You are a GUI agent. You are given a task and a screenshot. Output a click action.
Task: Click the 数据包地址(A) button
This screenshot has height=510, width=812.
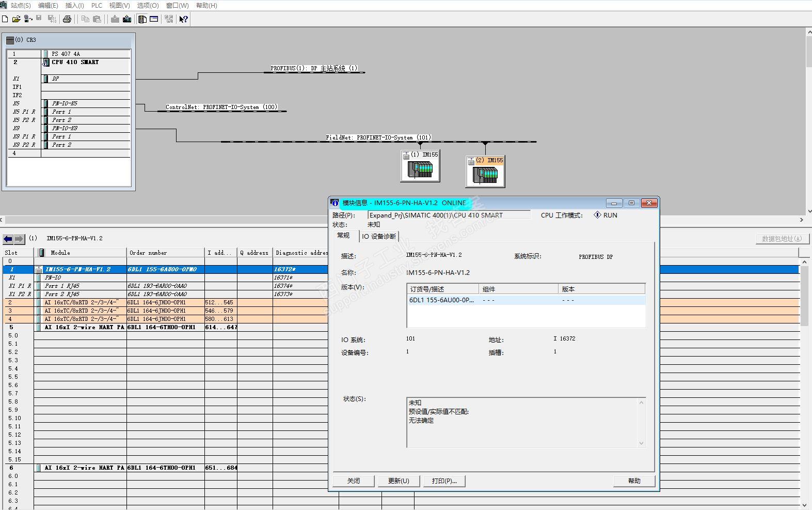(782, 239)
